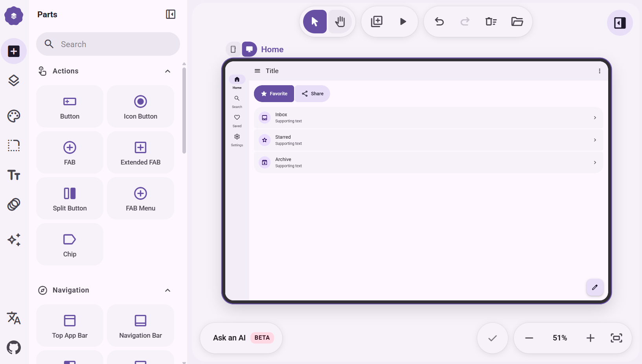Click the chevron on the Inbox row
Viewport: 642px width, 364px height.
(x=595, y=118)
